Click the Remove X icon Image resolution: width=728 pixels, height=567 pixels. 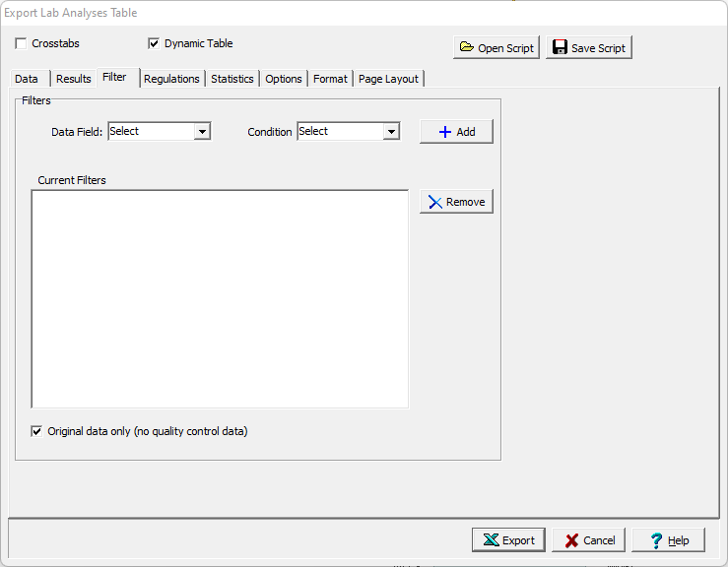tap(435, 202)
